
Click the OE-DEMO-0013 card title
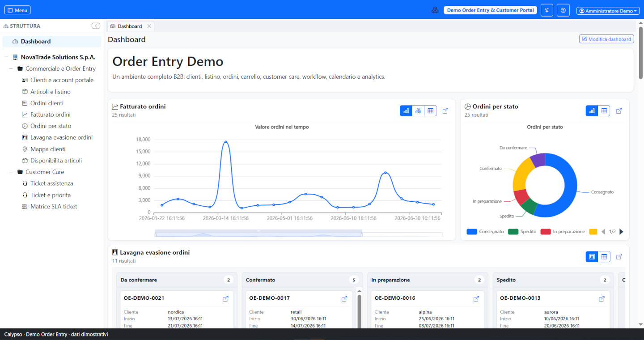point(520,298)
